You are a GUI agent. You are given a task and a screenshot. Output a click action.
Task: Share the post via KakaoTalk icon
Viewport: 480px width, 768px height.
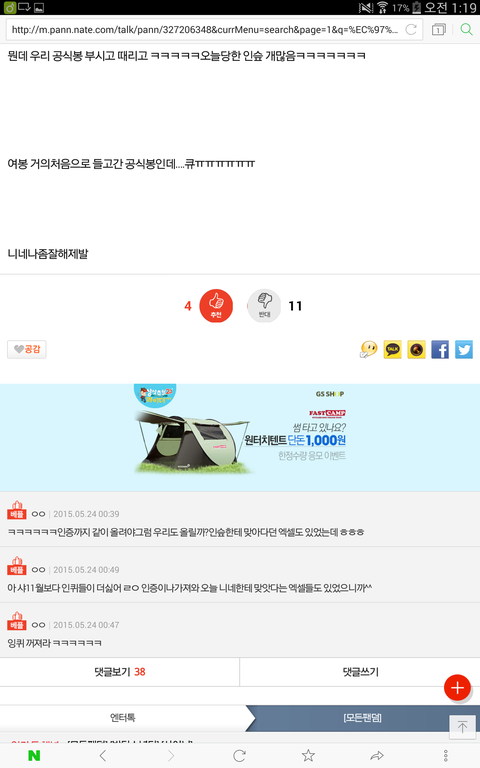392,350
